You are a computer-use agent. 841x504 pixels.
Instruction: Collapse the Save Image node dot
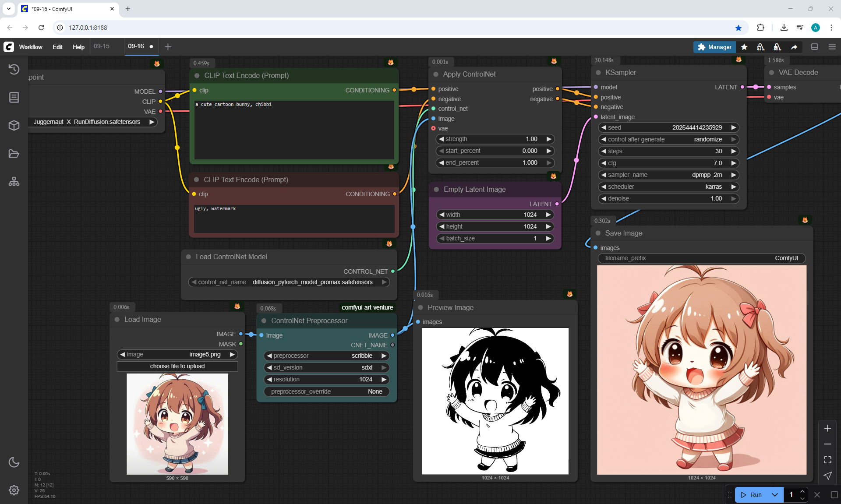click(x=598, y=233)
